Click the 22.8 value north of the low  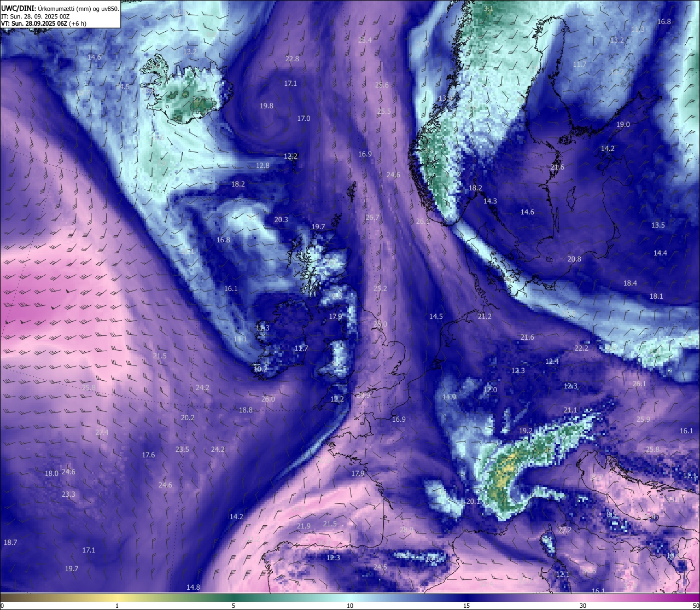(292, 59)
